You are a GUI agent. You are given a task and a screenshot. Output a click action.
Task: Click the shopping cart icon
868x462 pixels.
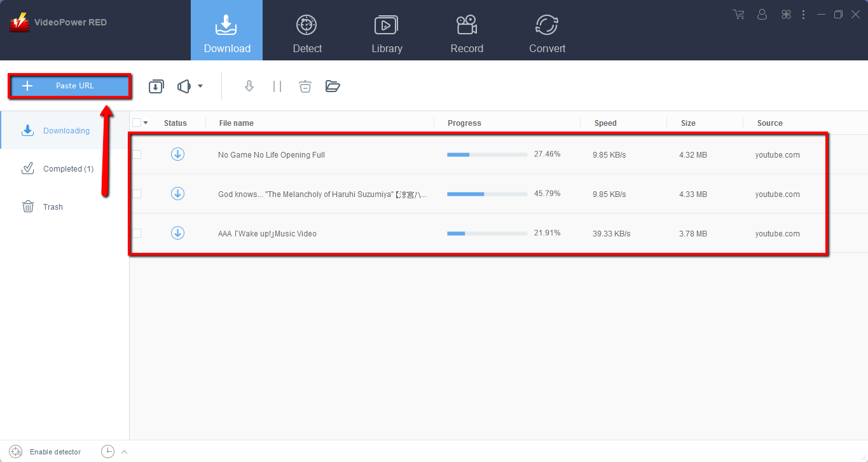coord(738,15)
